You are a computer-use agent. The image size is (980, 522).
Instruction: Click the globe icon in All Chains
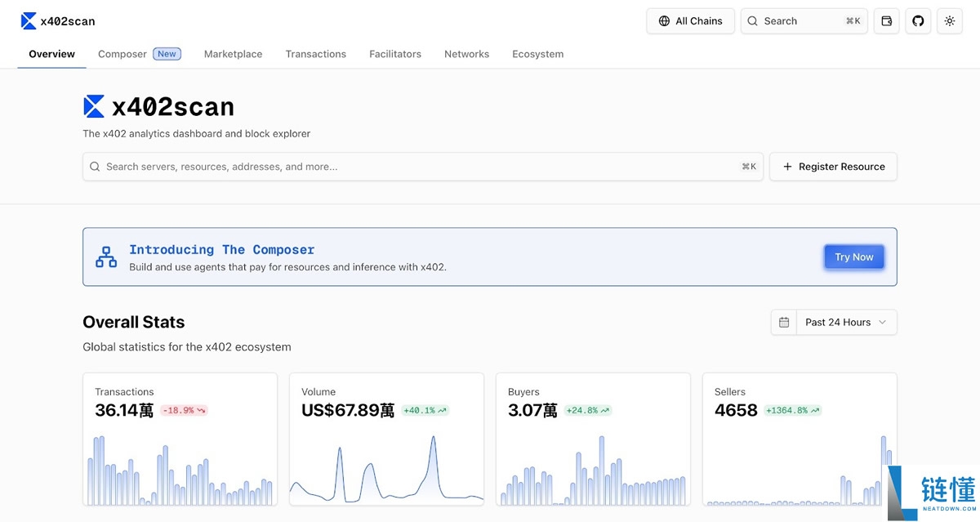point(664,21)
